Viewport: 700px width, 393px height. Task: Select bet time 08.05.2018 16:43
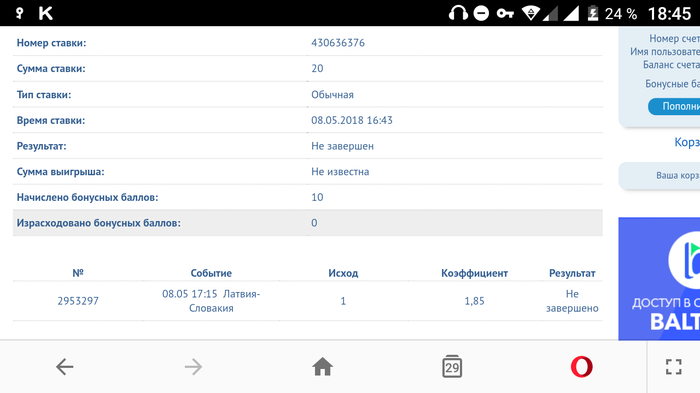tap(352, 120)
